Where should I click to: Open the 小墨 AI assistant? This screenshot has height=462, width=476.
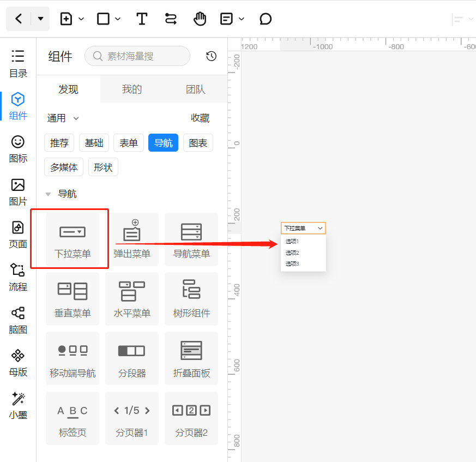click(x=18, y=406)
